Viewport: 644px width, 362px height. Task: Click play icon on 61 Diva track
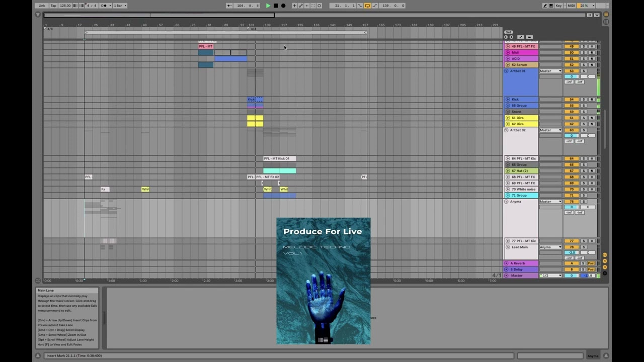pos(508,118)
